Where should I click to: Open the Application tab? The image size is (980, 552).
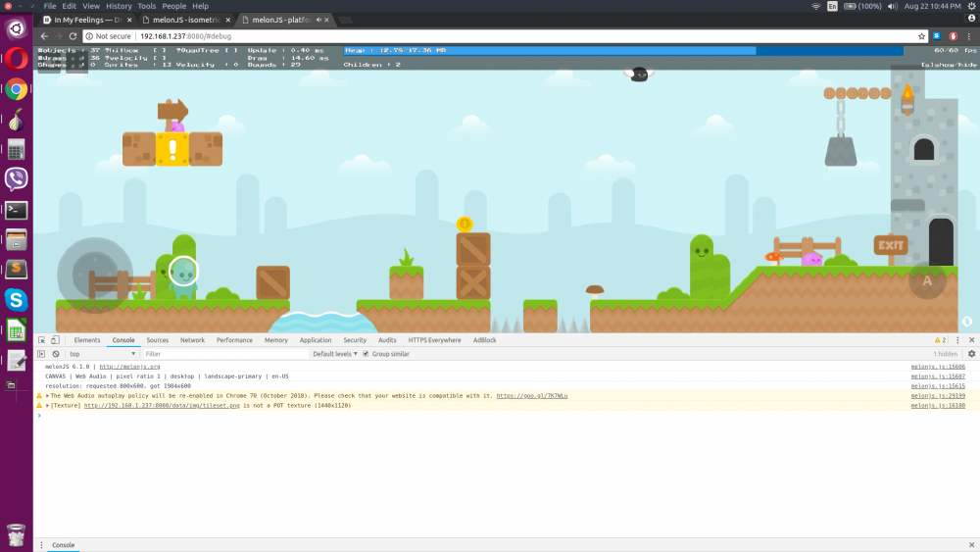[x=316, y=340]
